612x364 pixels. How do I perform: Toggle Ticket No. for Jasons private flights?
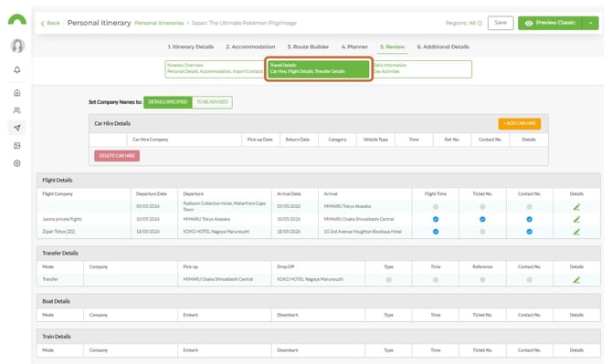[482, 220]
